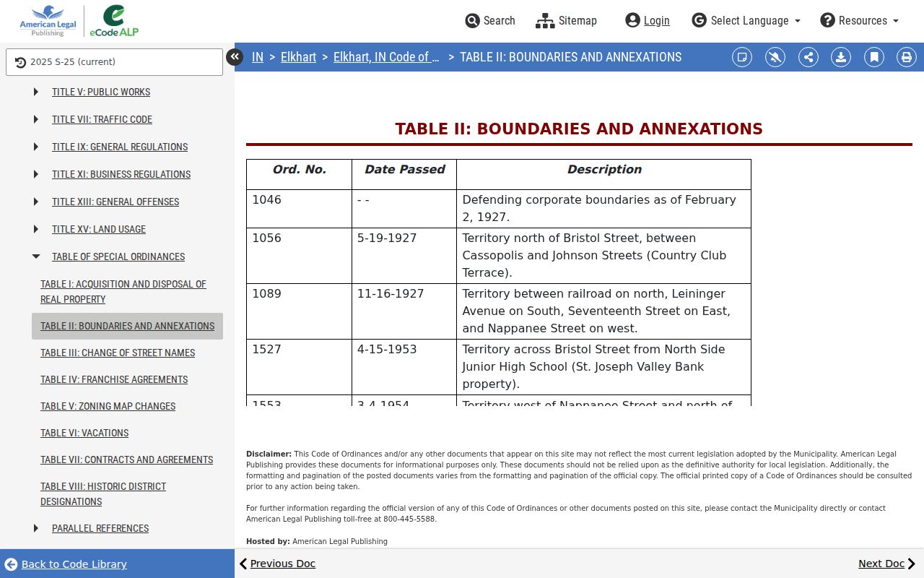Screen dimensions: 924x578
Task: Open Table V: Zoning Map Changes
Action: click(108, 406)
